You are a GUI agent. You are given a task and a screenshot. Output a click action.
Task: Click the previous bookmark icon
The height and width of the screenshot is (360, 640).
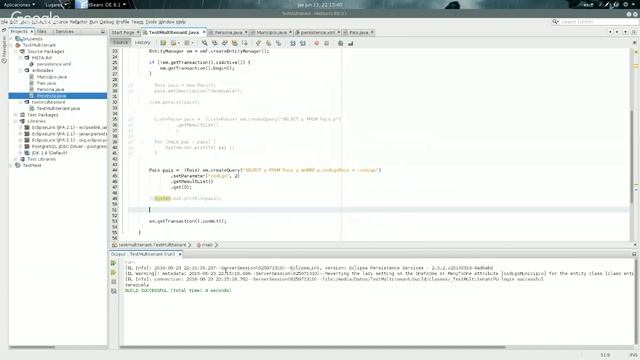click(x=258, y=43)
